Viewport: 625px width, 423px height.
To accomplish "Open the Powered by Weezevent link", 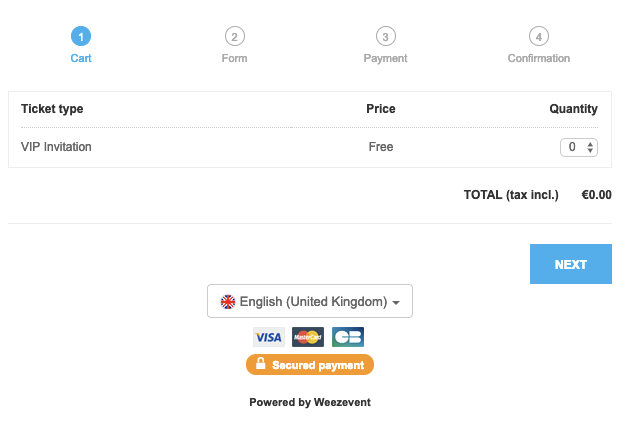I will pos(310,402).
